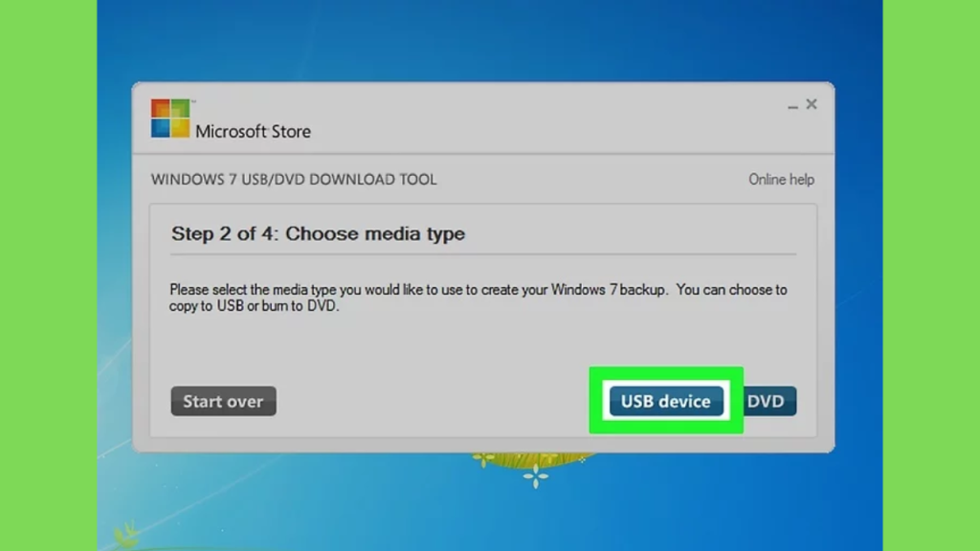The height and width of the screenshot is (551, 980).
Task: Click the 'Please select the media type' instruction text
Action: click(x=479, y=298)
